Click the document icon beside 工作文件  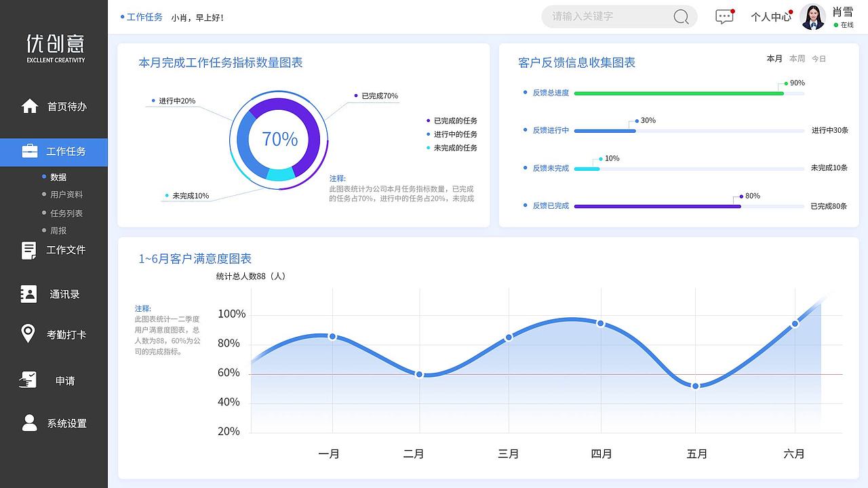click(29, 250)
